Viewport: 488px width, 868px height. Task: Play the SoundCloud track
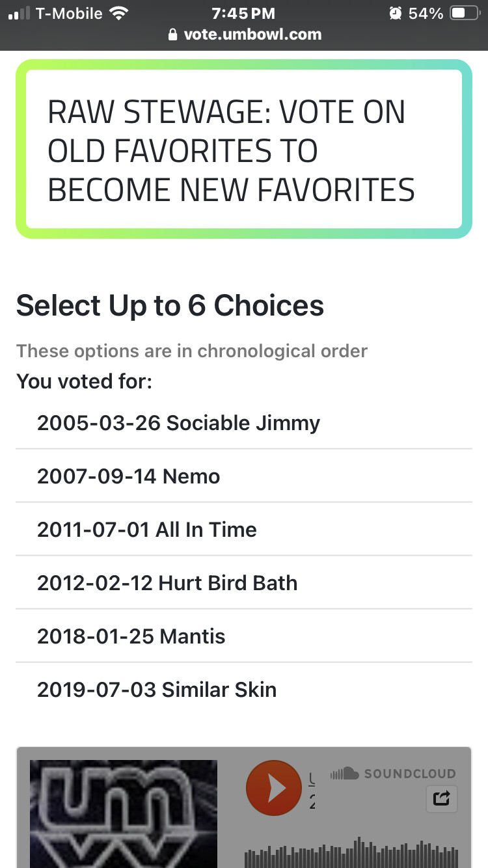click(273, 788)
